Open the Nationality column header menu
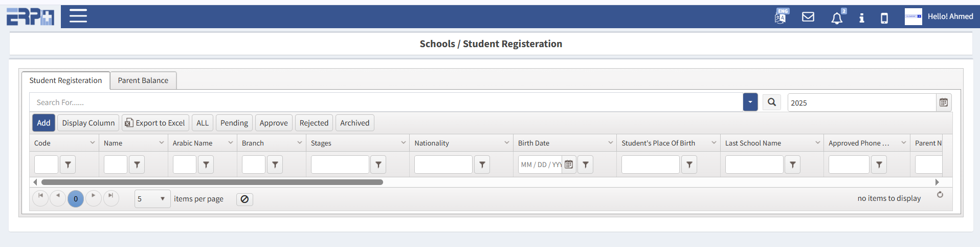This screenshot has width=980, height=247. 506,143
